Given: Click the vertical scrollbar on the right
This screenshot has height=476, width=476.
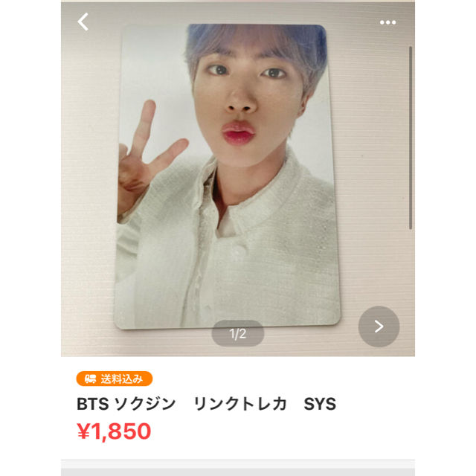Looking at the screenshot, I should [x=411, y=138].
